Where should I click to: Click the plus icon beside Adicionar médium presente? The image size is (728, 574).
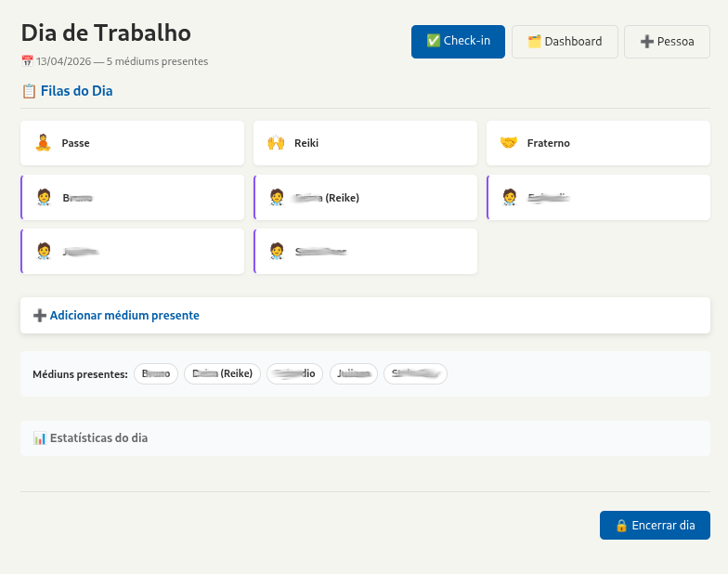40,316
